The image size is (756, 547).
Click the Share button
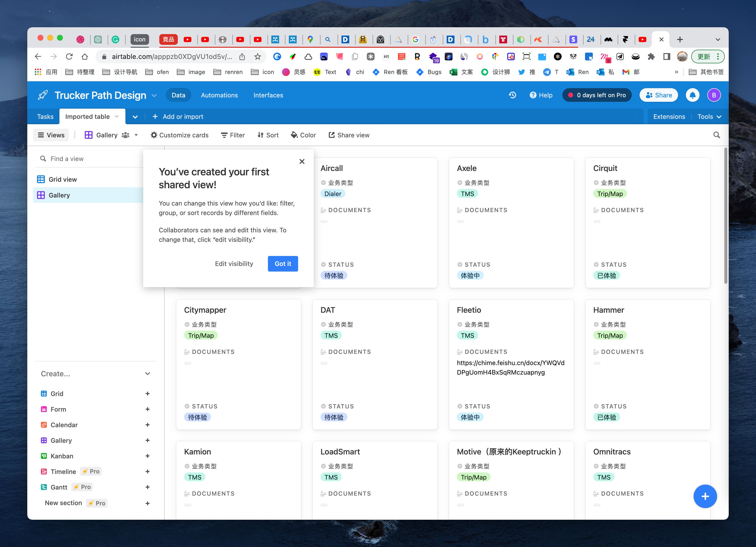658,95
